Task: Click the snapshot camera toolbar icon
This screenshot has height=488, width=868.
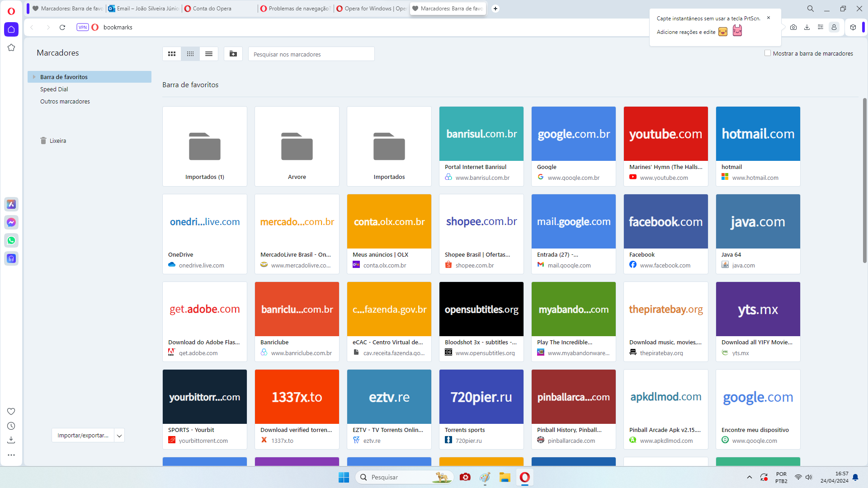Action: [x=793, y=27]
